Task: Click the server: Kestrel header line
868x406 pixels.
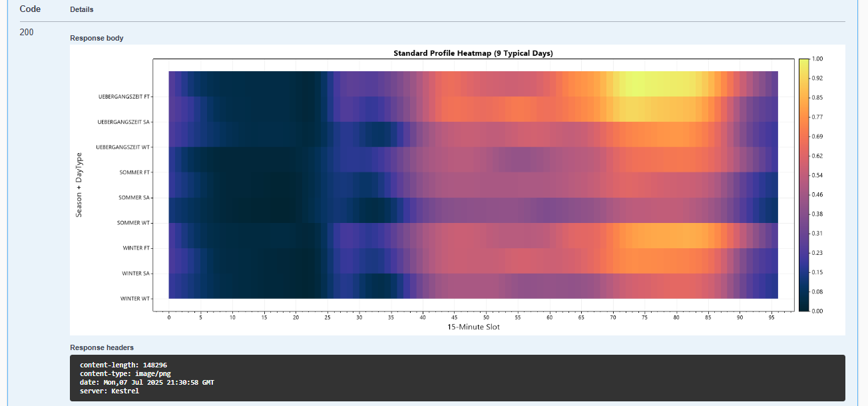Action: coord(109,391)
